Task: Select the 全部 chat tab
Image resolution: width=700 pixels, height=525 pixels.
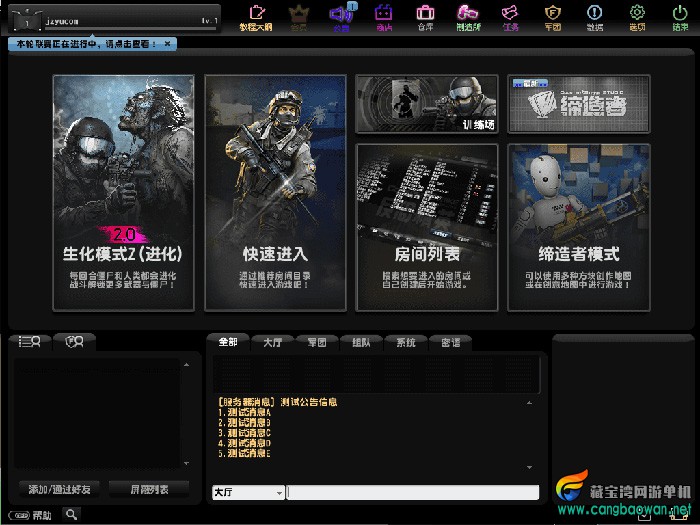Action: (x=227, y=342)
